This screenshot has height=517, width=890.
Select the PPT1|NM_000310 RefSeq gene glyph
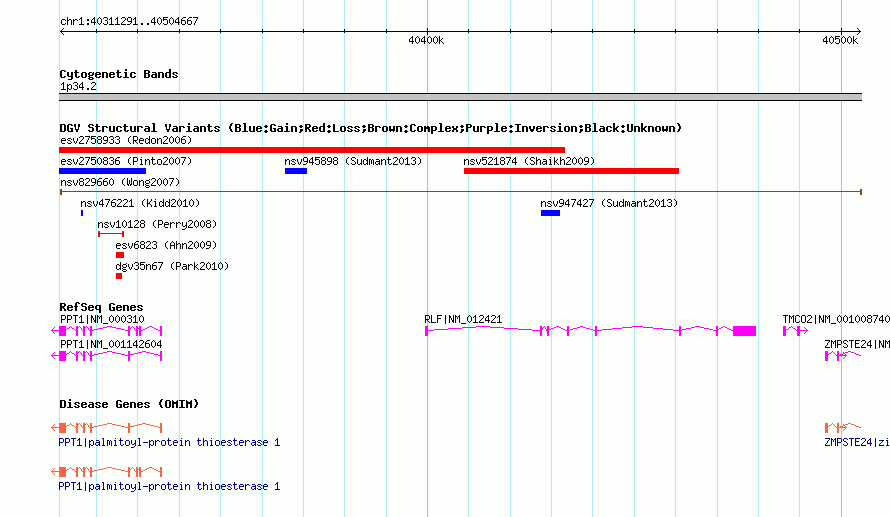107,331
